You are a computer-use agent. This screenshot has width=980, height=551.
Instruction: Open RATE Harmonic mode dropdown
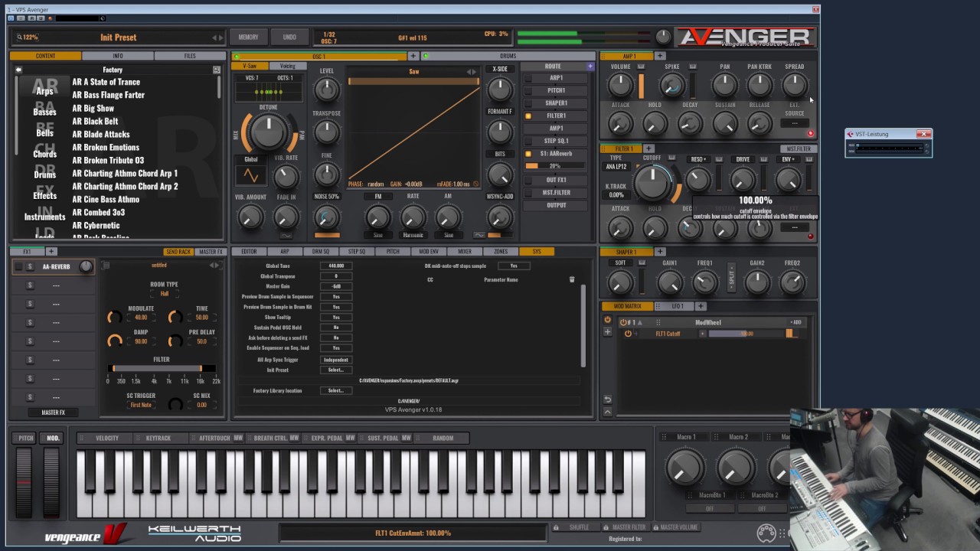[413, 235]
